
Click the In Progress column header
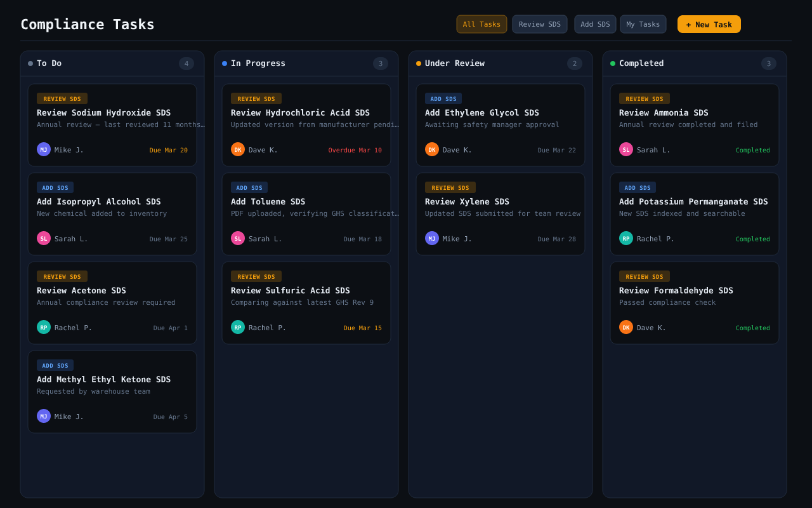[x=258, y=63]
